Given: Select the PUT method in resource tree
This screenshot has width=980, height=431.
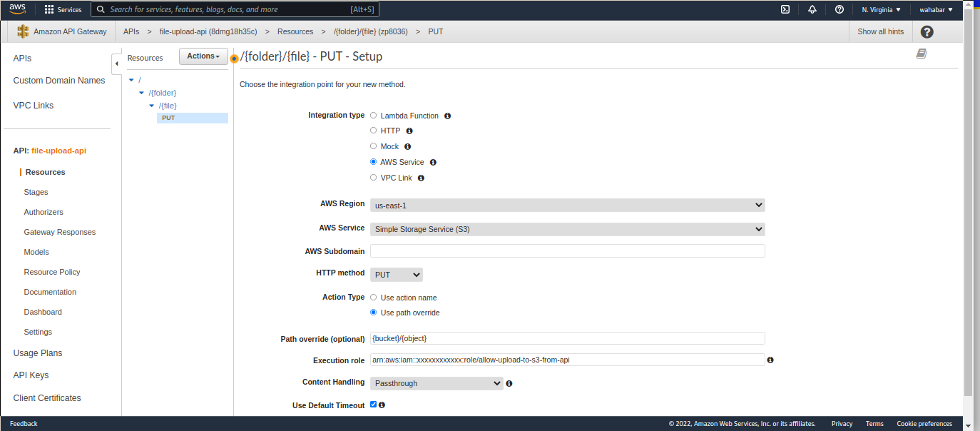Looking at the screenshot, I should point(193,118).
